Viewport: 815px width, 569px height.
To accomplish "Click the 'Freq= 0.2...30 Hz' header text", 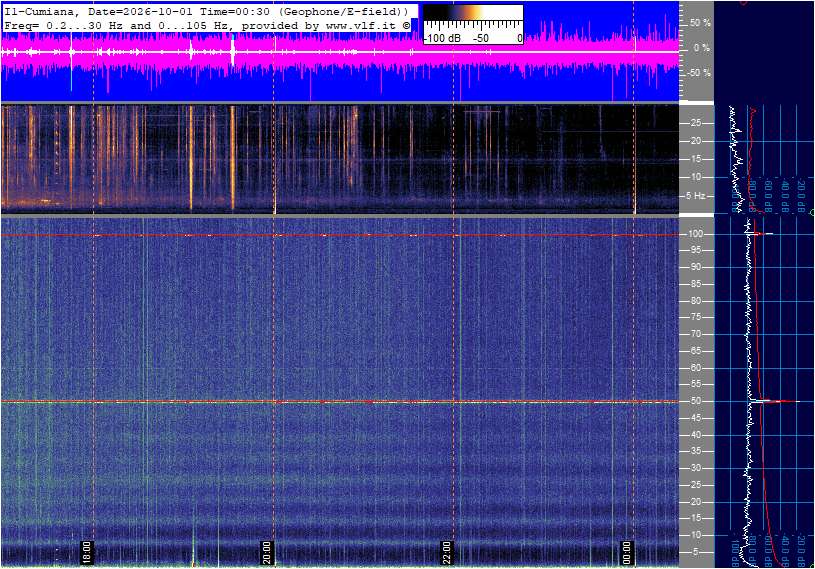I will 63,25.
